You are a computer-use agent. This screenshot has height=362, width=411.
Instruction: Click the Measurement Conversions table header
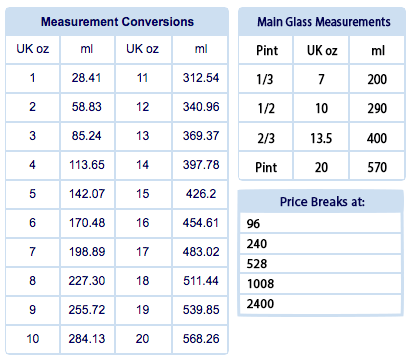117,22
